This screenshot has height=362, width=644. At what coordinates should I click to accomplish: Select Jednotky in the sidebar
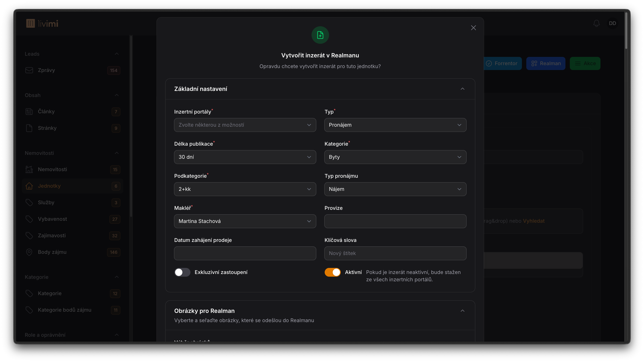72,186
